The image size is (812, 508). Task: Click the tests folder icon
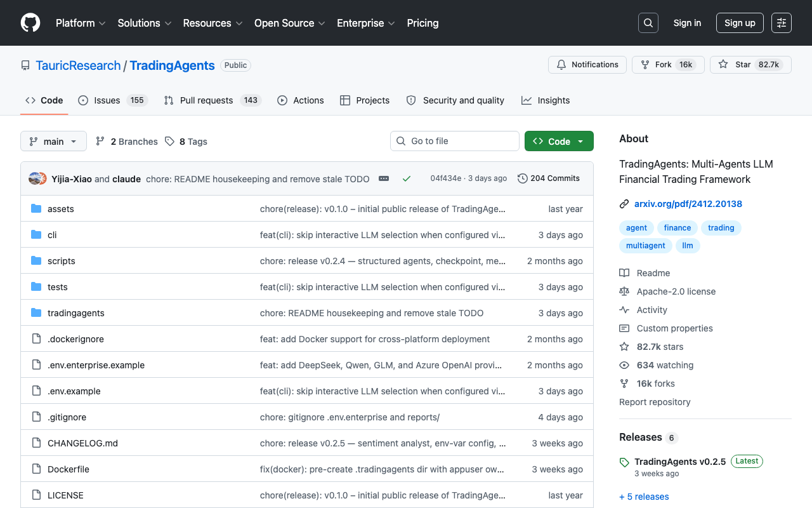36,287
